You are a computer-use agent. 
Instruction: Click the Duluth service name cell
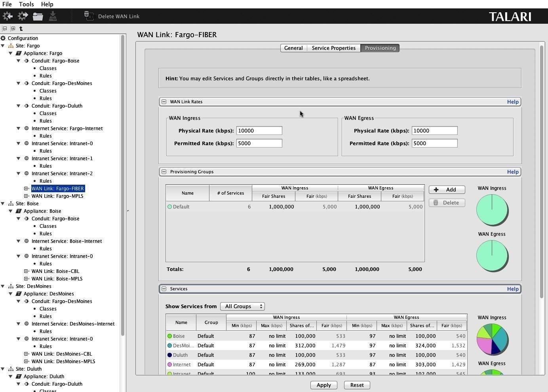pos(181,355)
